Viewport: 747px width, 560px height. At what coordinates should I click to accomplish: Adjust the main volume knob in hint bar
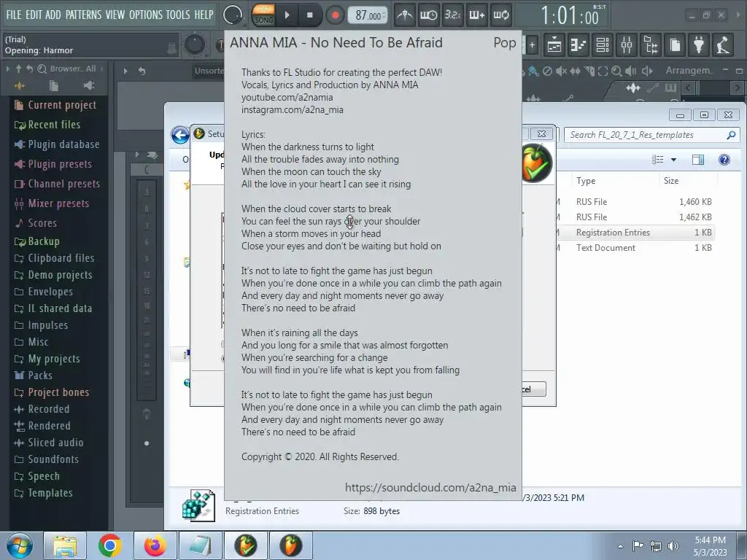coord(194,45)
